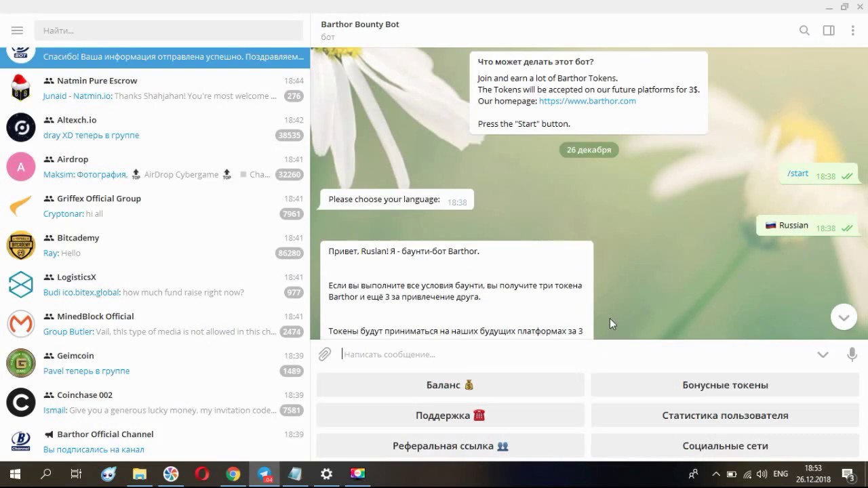The image size is (868, 488).
Task: Open the Airdrop group chat
Action: click(x=155, y=167)
